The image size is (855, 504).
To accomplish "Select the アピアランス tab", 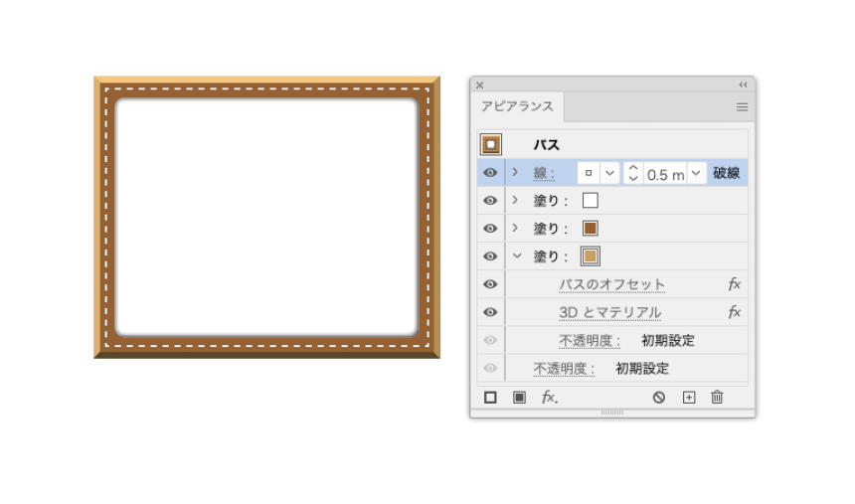I will [517, 107].
